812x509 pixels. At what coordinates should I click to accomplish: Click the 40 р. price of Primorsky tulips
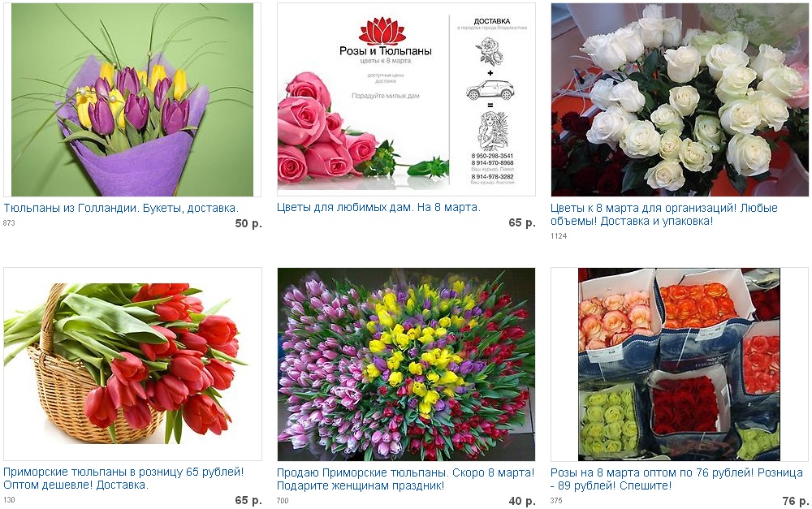[x=522, y=501]
